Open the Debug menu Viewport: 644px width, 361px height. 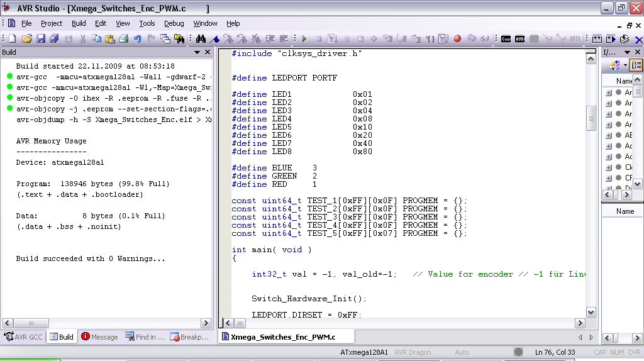coord(174,23)
